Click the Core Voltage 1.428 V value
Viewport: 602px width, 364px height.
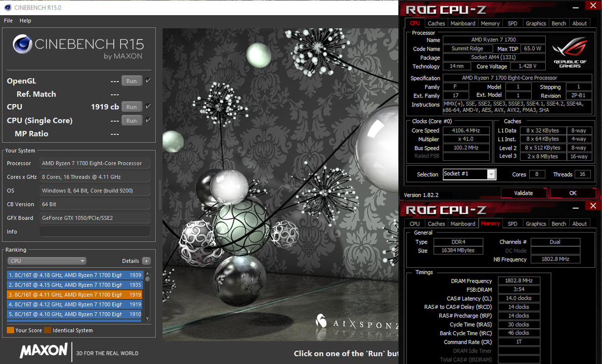[528, 66]
